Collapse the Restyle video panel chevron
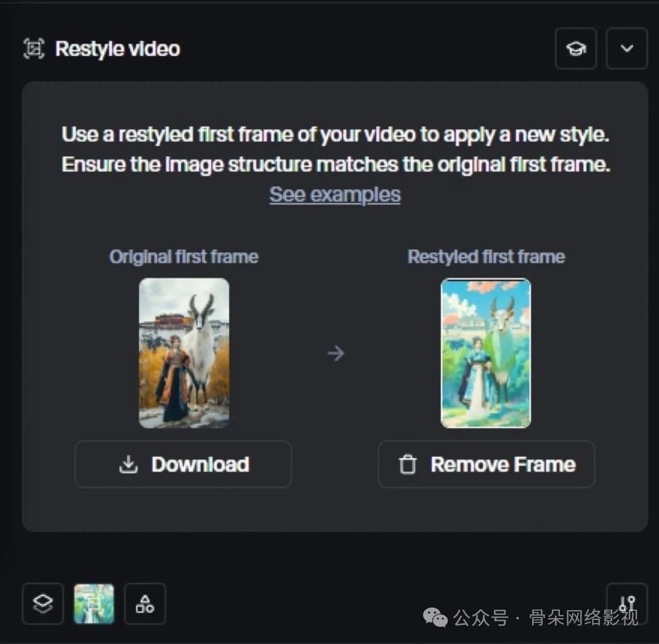This screenshot has height=644, width=659. point(626,49)
